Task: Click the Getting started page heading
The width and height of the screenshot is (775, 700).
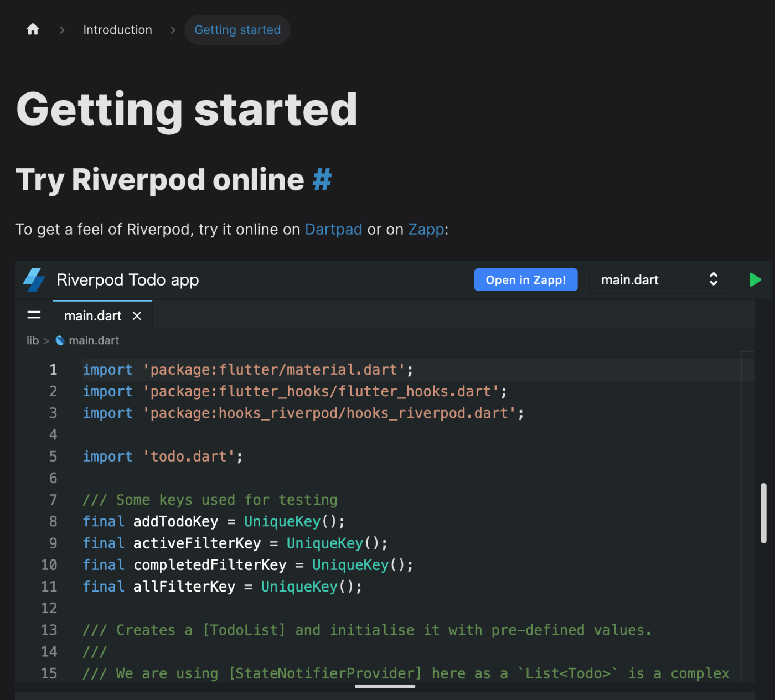Action: [187, 110]
